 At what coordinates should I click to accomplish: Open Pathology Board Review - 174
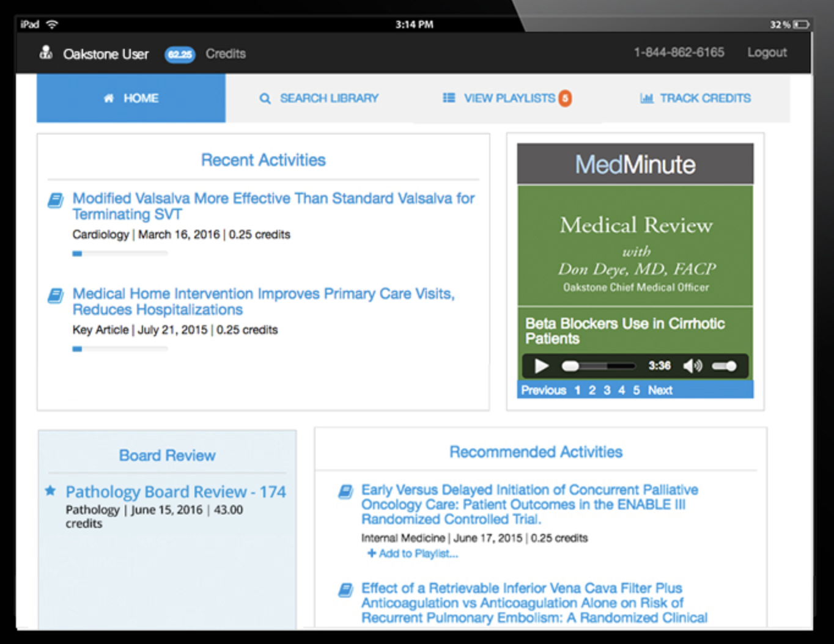[x=175, y=492]
